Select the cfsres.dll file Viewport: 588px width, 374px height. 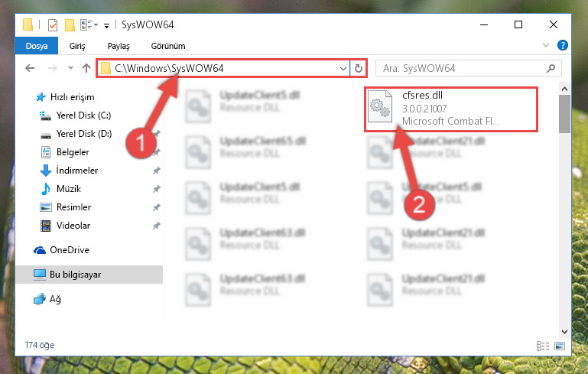coord(451,109)
